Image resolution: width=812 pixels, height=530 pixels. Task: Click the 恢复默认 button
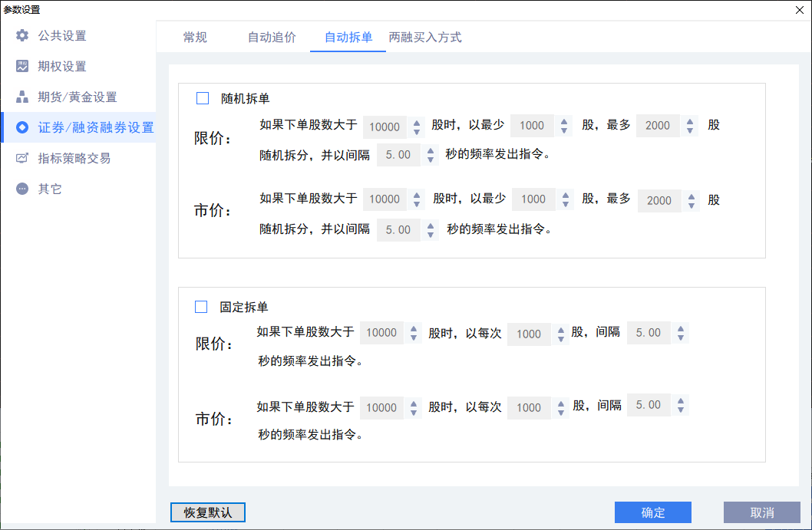[x=208, y=512]
